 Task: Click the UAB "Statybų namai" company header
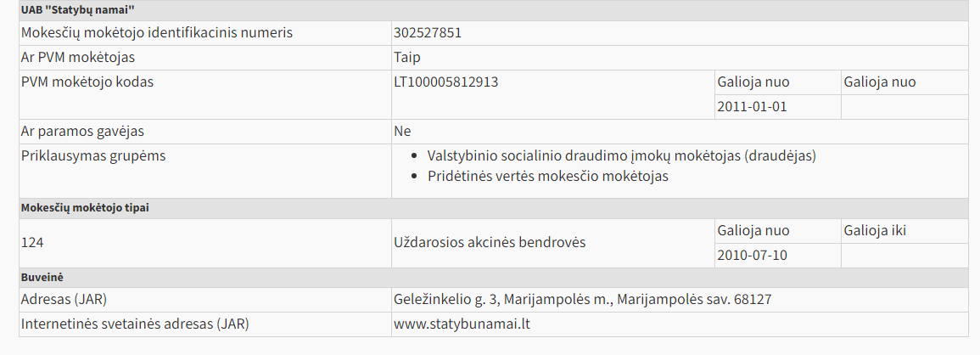77,10
